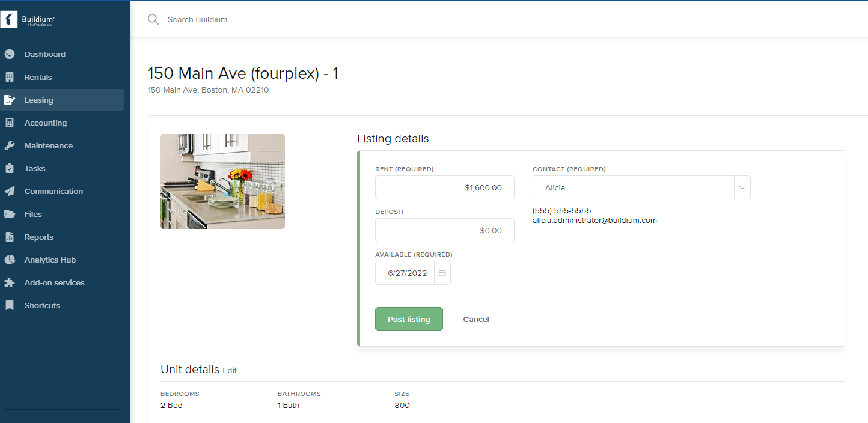This screenshot has height=423, width=868.
Task: Click the Add-on services puzzle icon
Action: 10,282
